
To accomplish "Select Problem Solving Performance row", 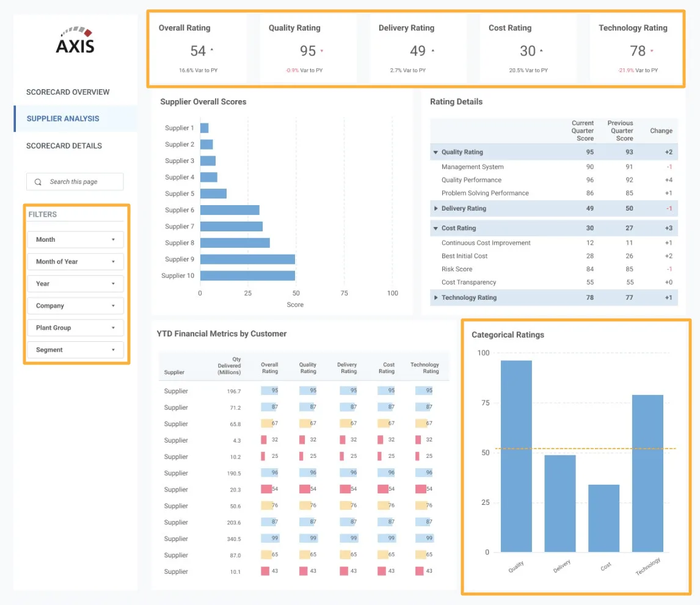I will pyautogui.click(x=554, y=193).
